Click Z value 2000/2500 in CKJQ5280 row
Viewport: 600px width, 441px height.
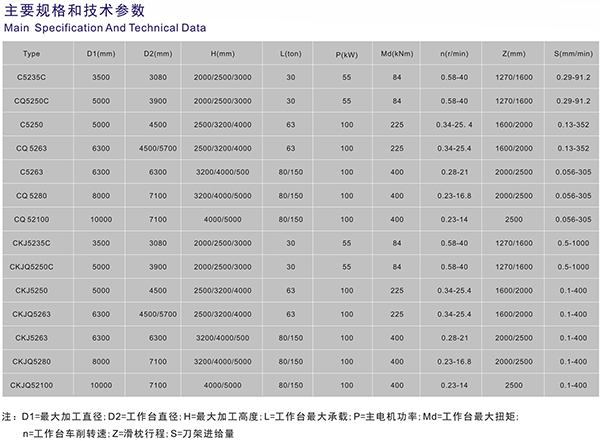514,362
